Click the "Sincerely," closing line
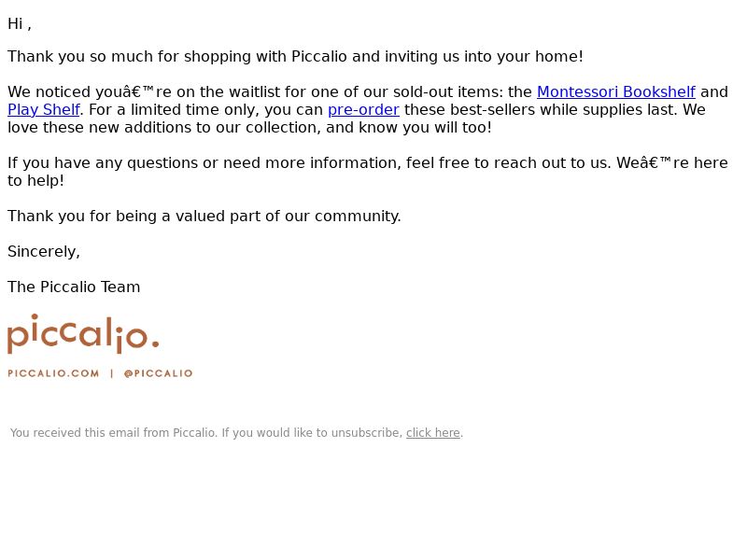This screenshot has height=560, width=747. click(x=44, y=252)
